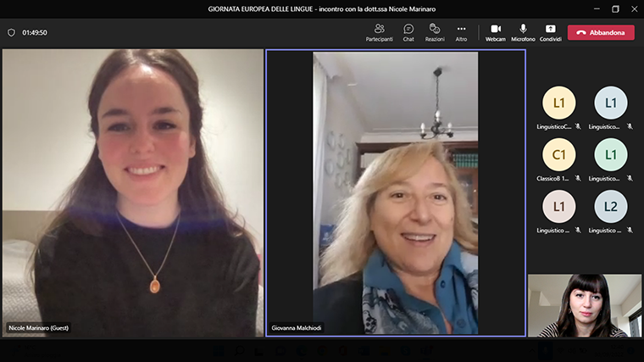This screenshot has width=644, height=362.
Task: Click the C1 ClassicoB participant avatar
Action: 558,154
